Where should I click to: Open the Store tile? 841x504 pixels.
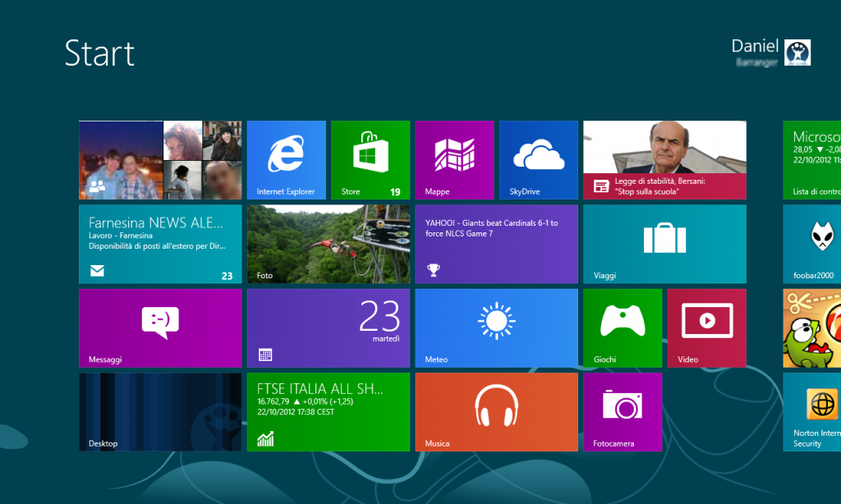point(370,160)
